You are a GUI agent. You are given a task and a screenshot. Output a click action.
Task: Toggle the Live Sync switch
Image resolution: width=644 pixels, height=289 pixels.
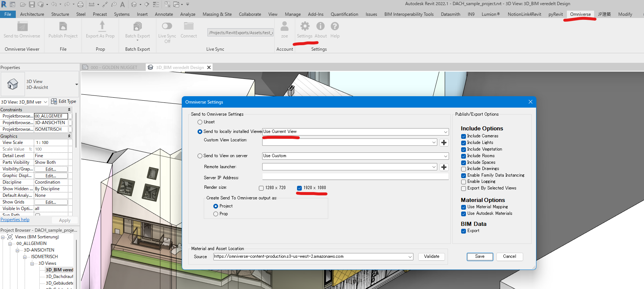click(x=167, y=26)
